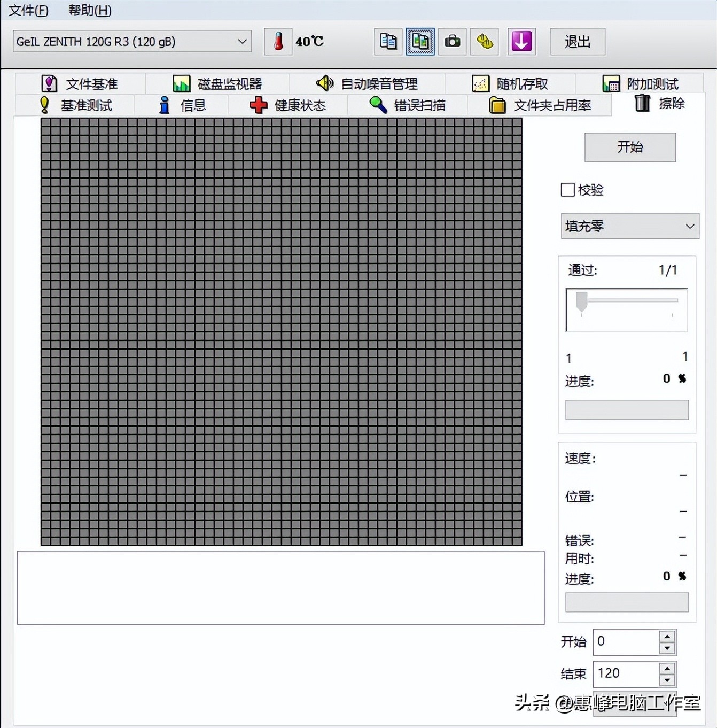Switch to the 附加测试 tab
The width and height of the screenshot is (717, 728).
coord(640,83)
